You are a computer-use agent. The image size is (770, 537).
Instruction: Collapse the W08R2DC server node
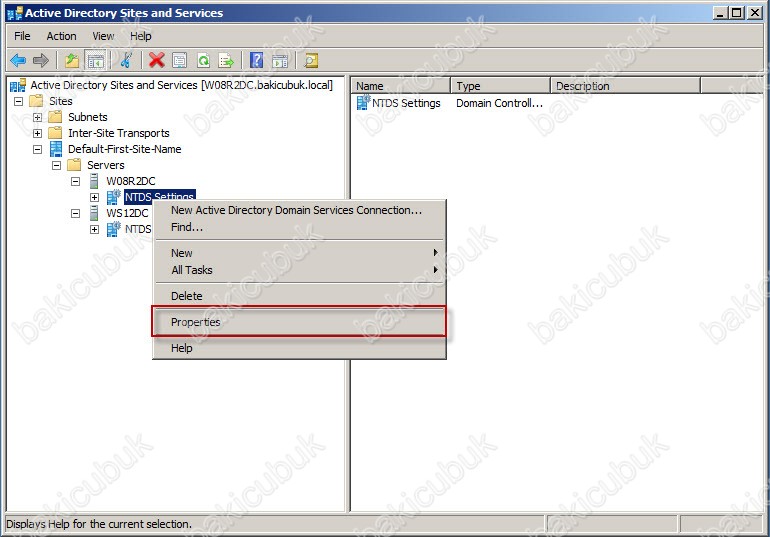tap(75, 181)
